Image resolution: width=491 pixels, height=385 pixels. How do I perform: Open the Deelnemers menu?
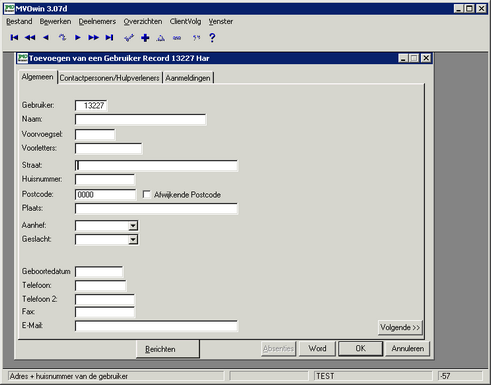(97, 22)
